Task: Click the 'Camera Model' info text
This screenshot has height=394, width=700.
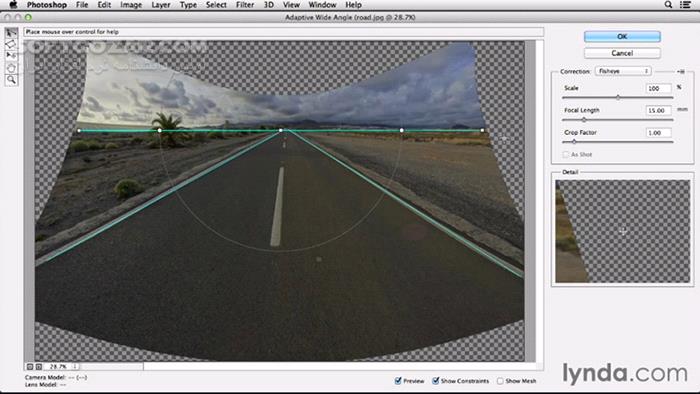Action: point(56,377)
